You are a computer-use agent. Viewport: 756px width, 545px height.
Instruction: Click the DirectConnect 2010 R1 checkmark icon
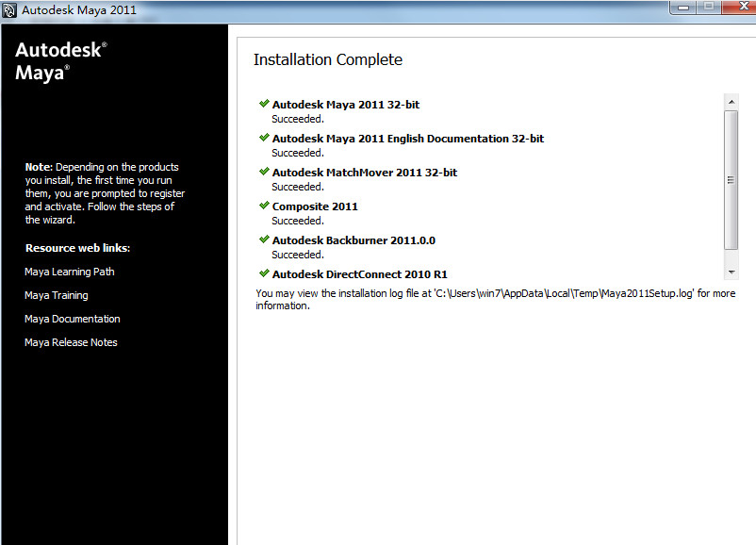(264, 273)
